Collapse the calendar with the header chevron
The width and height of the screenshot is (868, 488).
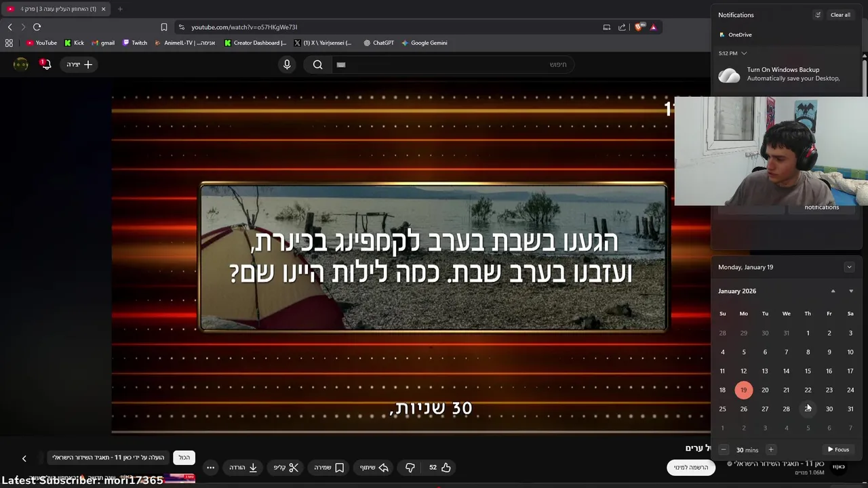(849, 267)
